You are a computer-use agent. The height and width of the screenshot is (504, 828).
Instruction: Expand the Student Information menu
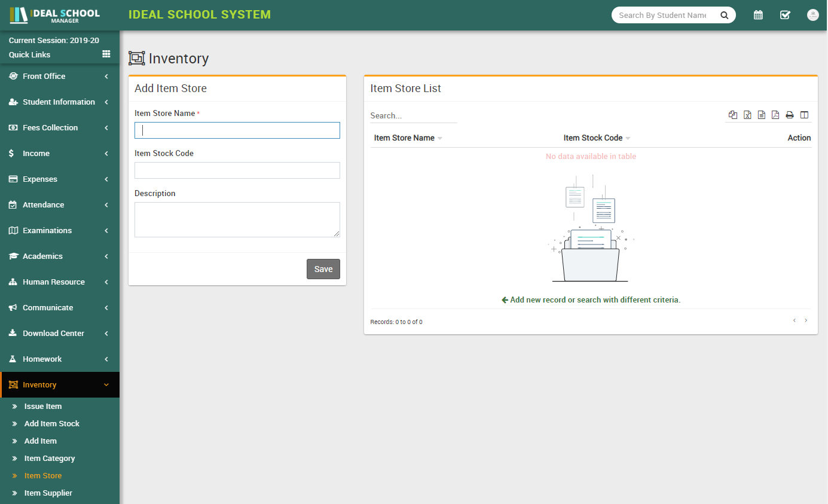(x=60, y=102)
